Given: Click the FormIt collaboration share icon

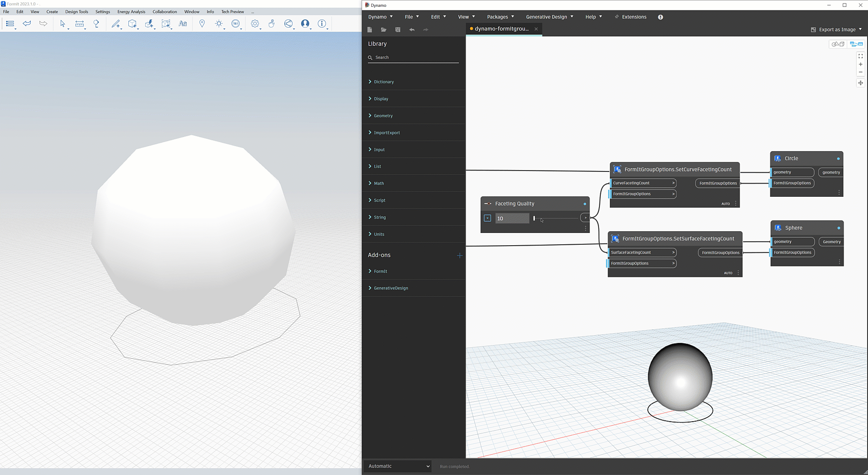Looking at the screenshot, I should (288, 24).
